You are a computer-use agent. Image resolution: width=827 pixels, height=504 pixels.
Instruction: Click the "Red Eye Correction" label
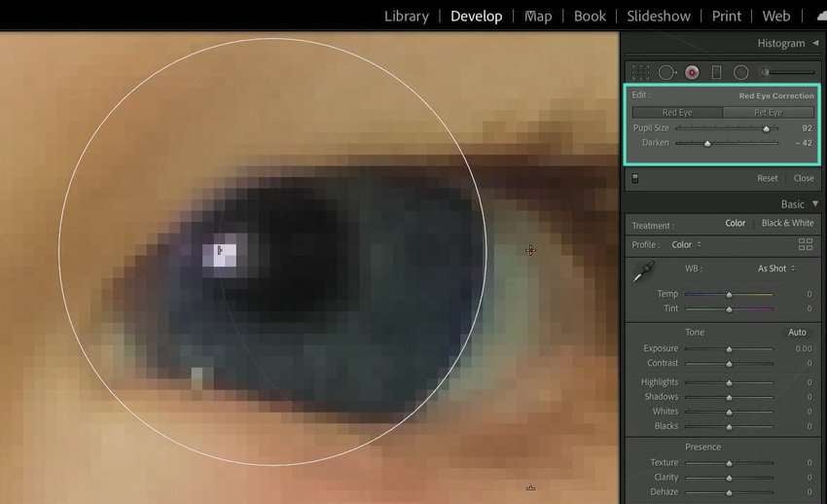click(776, 96)
